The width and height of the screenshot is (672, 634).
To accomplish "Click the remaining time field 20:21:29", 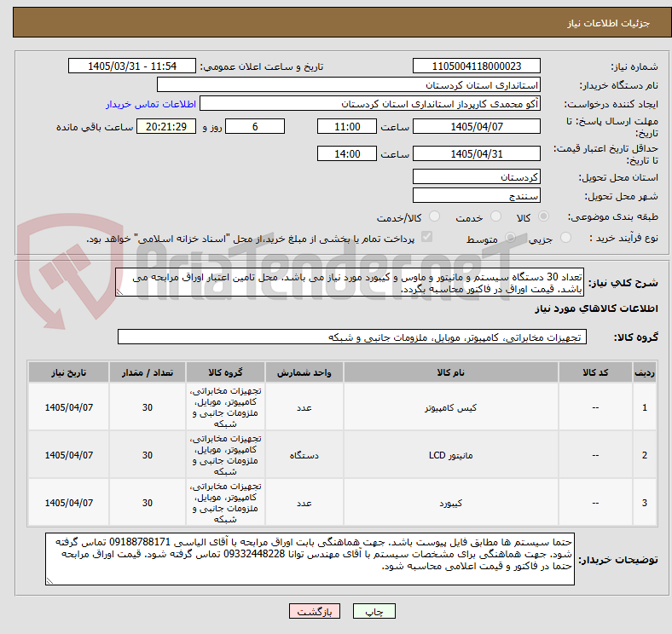I will [x=166, y=126].
